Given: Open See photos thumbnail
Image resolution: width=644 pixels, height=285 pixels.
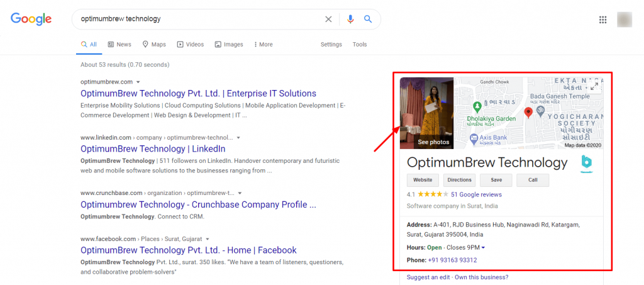Looking at the screenshot, I should 427,113.
